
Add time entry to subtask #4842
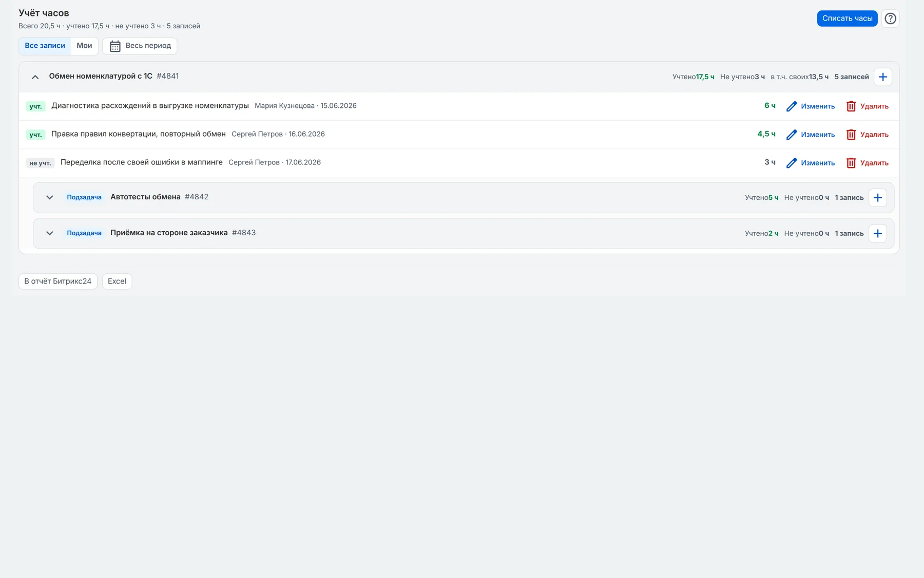(x=877, y=198)
